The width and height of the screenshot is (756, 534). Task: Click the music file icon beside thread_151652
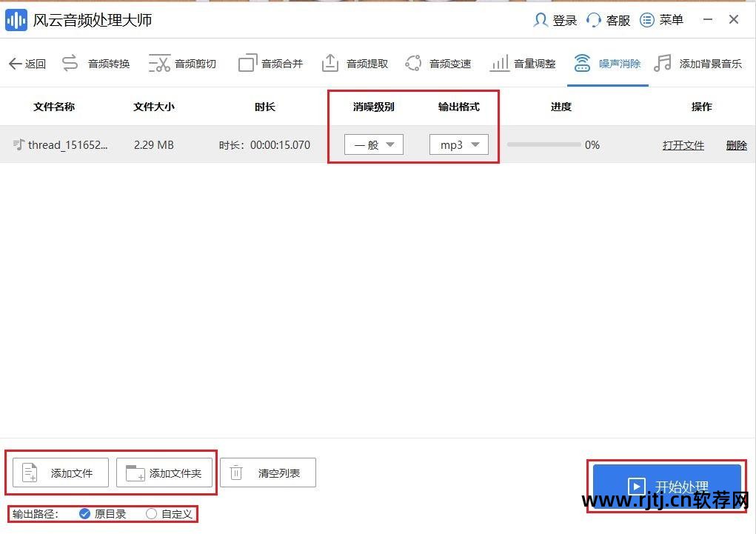pos(19,144)
